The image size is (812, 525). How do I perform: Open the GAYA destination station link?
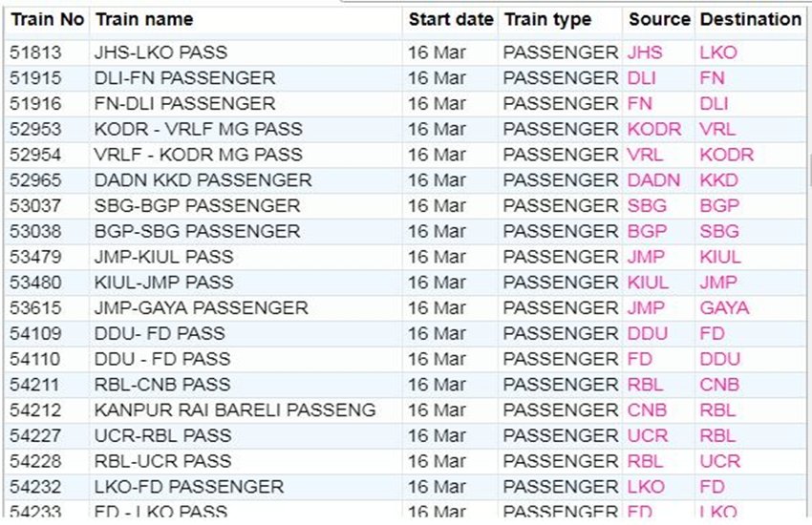[x=724, y=307]
